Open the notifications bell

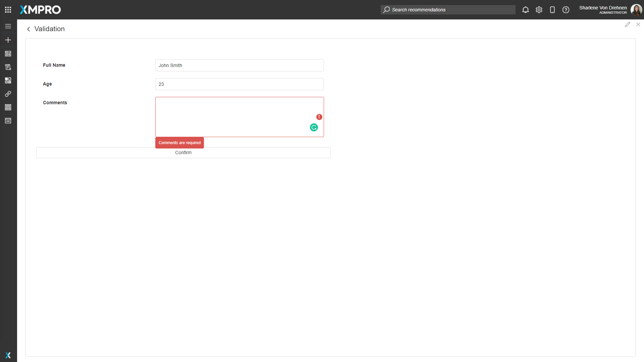click(525, 10)
